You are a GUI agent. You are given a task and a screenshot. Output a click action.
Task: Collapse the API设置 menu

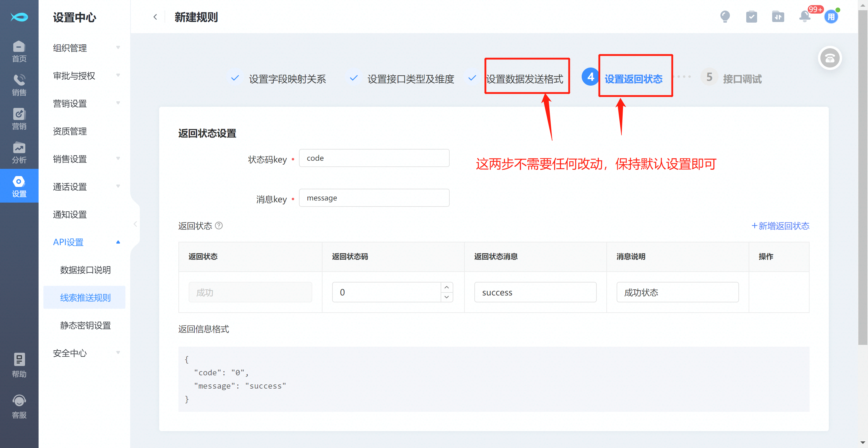[x=86, y=242]
